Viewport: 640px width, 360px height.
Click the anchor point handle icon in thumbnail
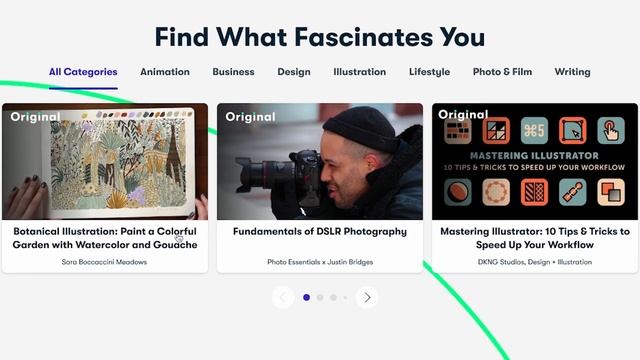tap(573, 192)
